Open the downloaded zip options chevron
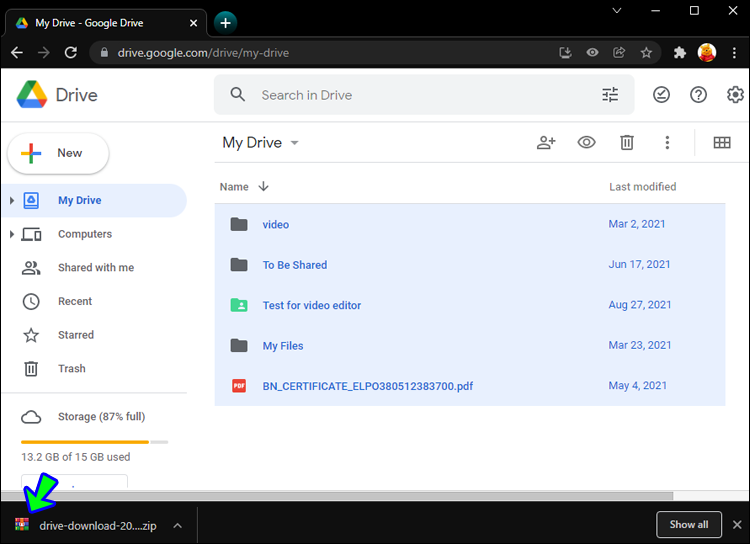 pos(177,526)
